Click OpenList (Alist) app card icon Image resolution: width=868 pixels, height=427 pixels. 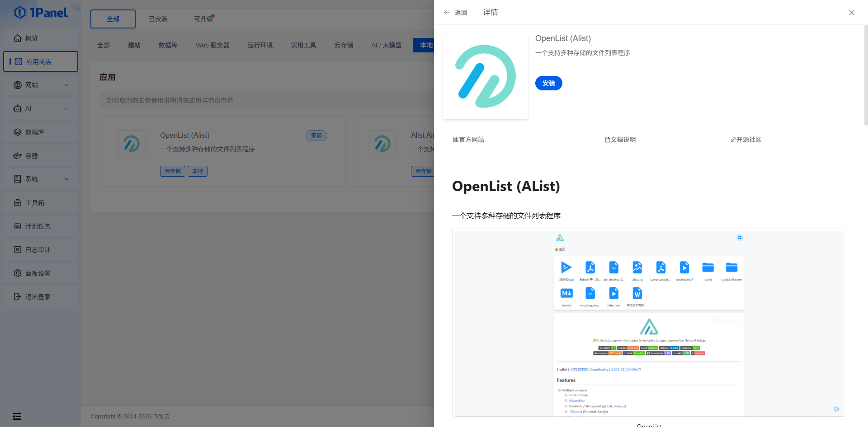pyautogui.click(x=132, y=144)
